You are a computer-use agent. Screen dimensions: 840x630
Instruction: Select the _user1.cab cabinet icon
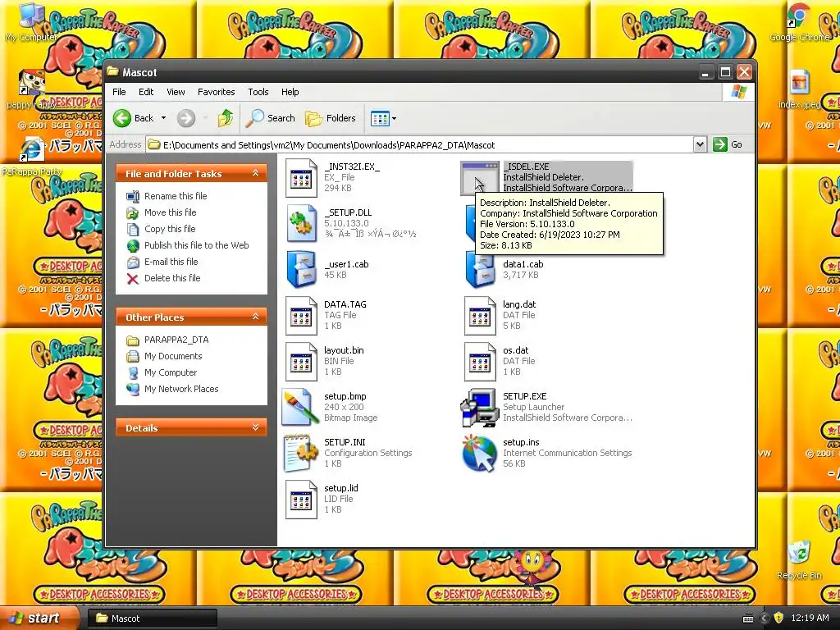pos(301,269)
